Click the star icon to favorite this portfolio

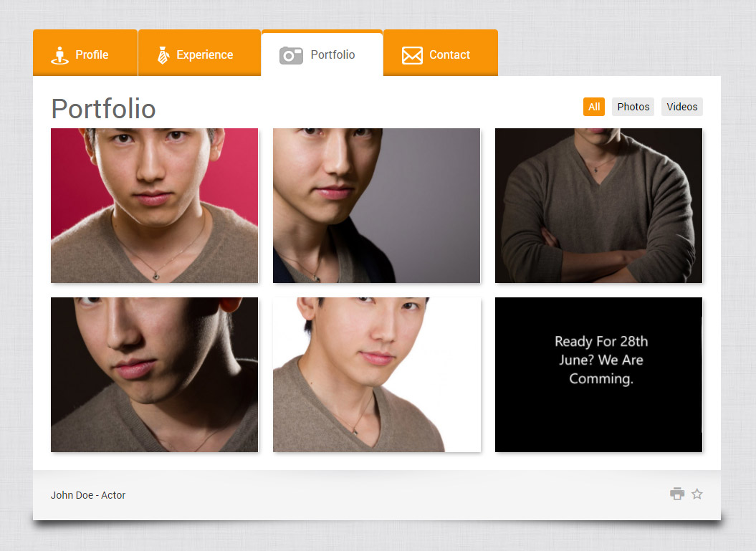697,494
